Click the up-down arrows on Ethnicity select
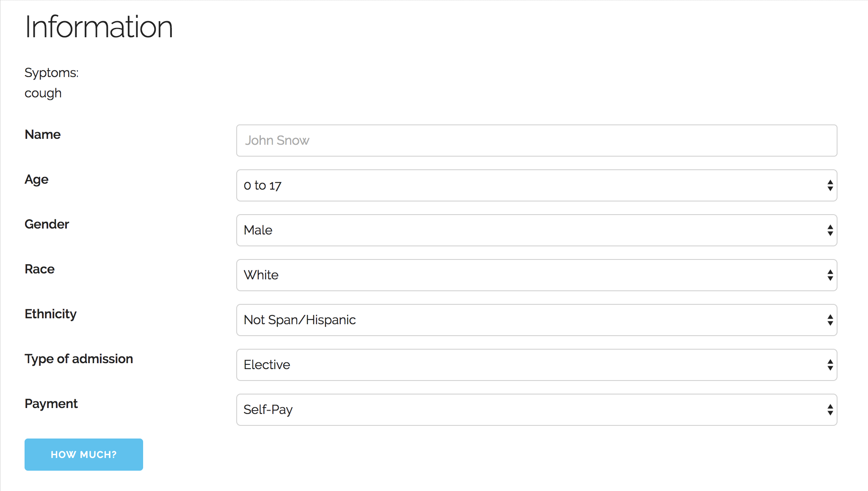The width and height of the screenshot is (868, 491). point(830,320)
